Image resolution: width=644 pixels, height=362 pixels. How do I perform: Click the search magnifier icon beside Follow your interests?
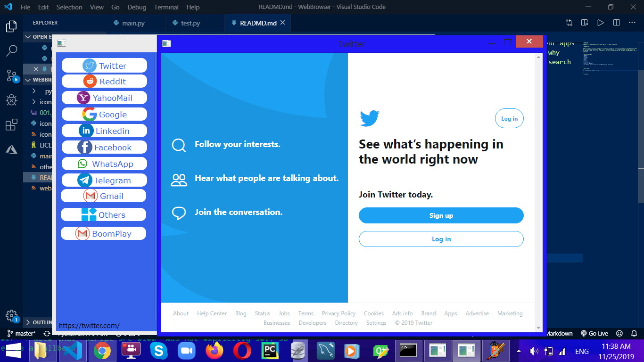click(179, 145)
